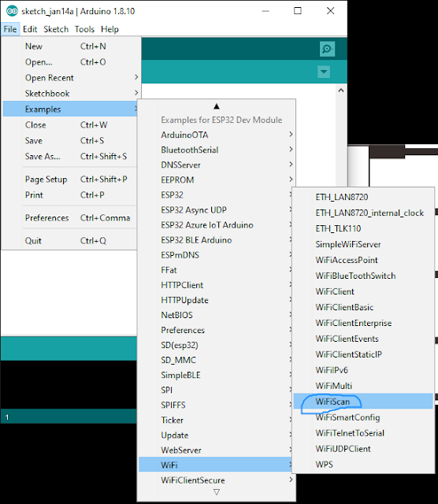Open the WiFiUDPClient example

[x=363, y=449]
